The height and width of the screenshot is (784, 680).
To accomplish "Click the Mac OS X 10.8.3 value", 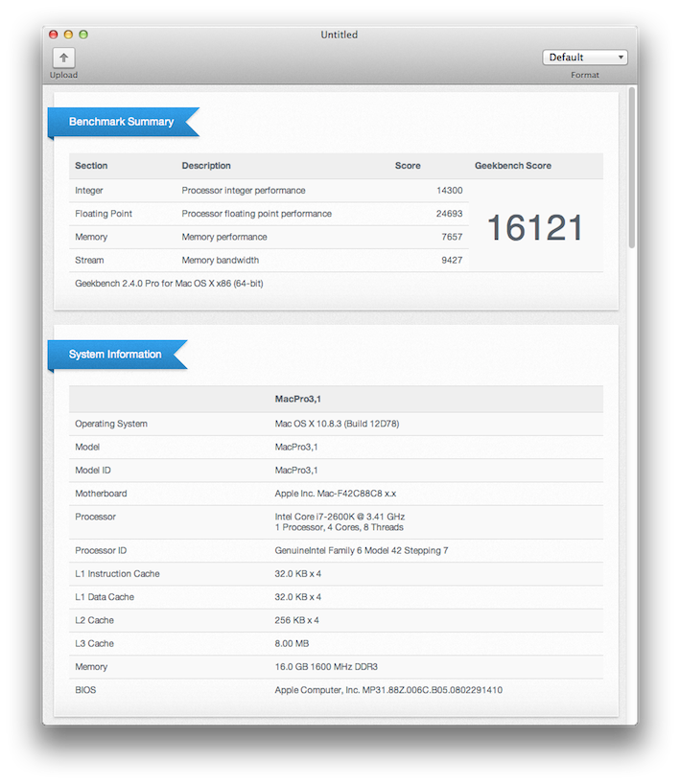I will 337,424.
